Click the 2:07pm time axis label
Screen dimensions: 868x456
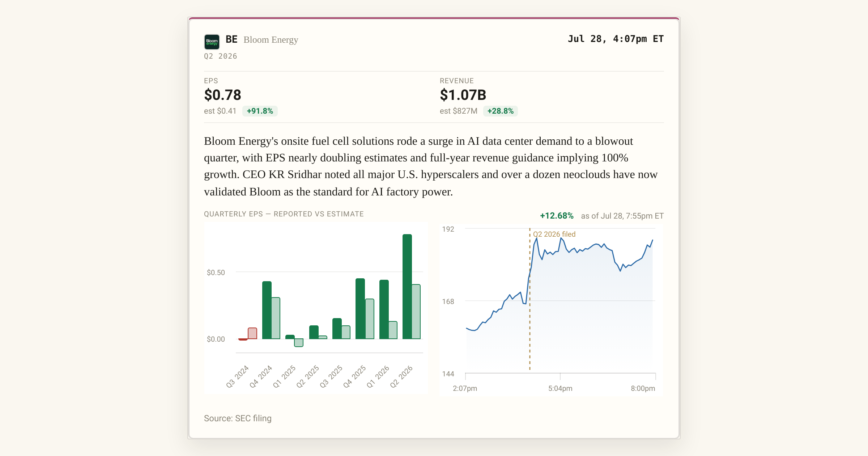pos(465,388)
